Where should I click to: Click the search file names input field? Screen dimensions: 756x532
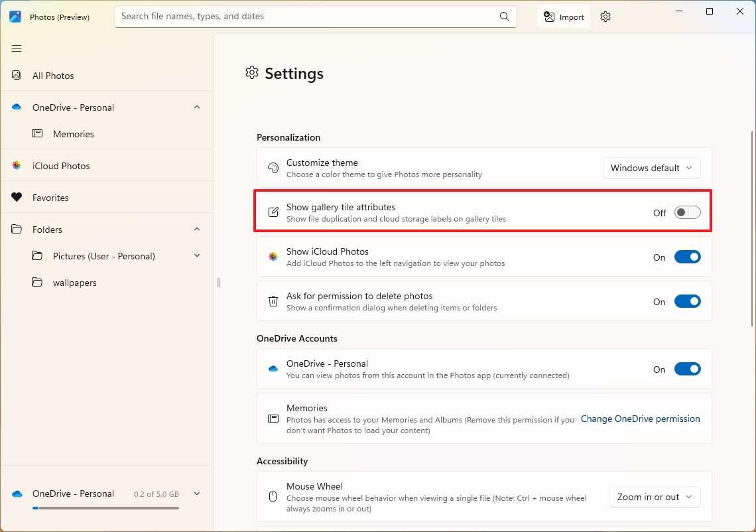tap(305, 17)
